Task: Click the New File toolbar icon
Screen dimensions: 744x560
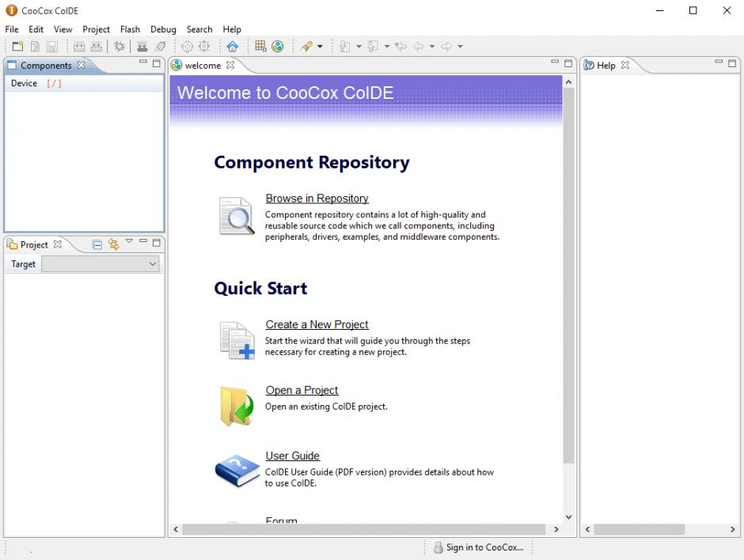Action: click(x=35, y=47)
